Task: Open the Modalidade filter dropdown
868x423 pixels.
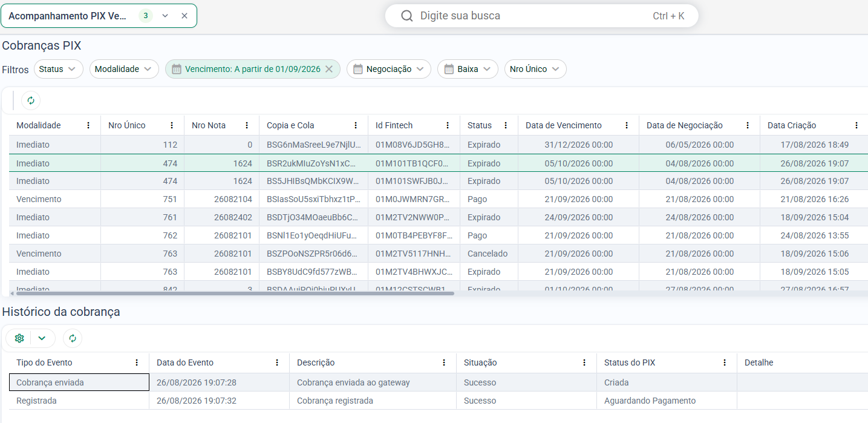Action: (124, 69)
